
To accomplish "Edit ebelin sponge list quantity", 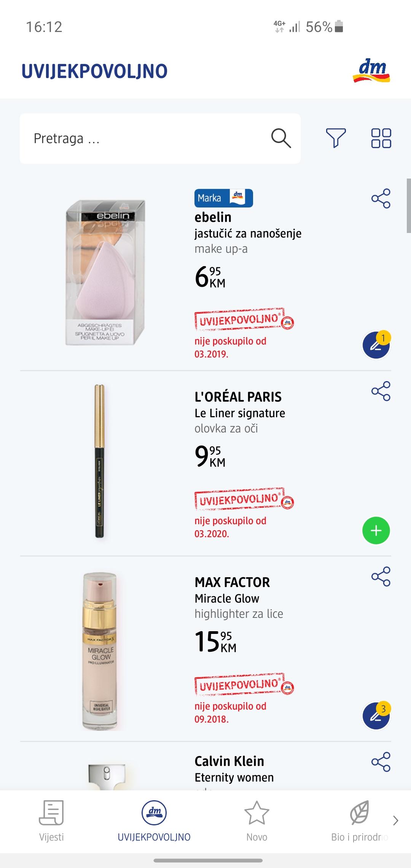I will 376,345.
